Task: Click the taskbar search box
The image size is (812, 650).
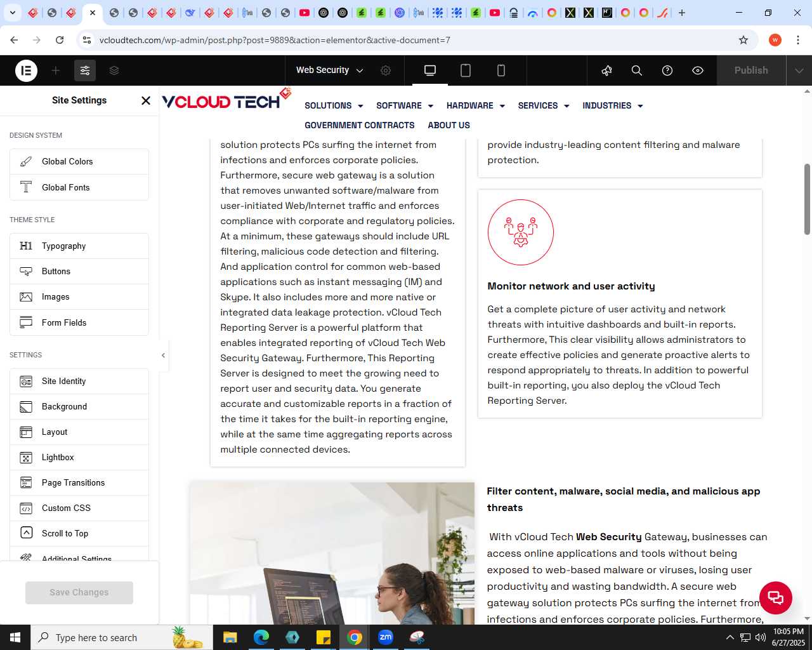Action: pos(122,637)
